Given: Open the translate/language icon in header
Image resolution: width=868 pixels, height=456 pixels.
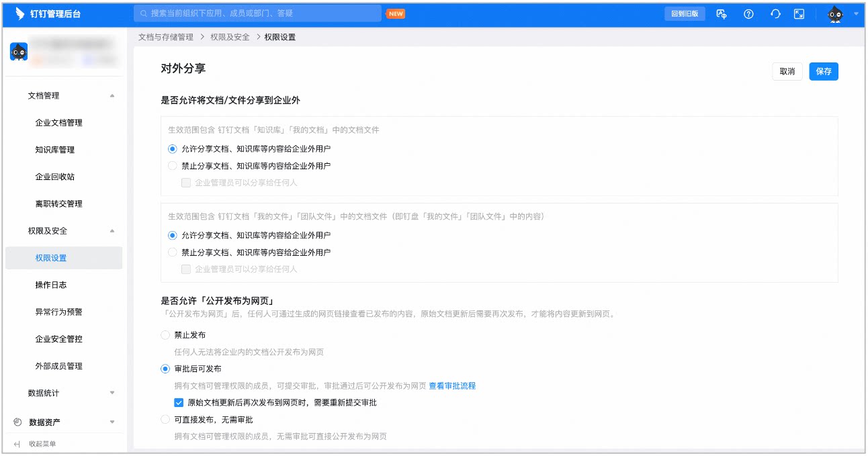Looking at the screenshot, I should point(722,13).
